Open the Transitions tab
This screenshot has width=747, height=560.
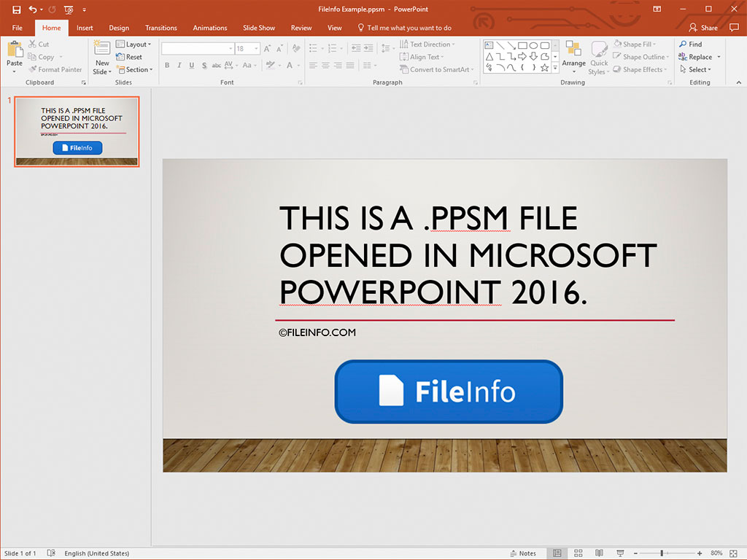coord(161,28)
